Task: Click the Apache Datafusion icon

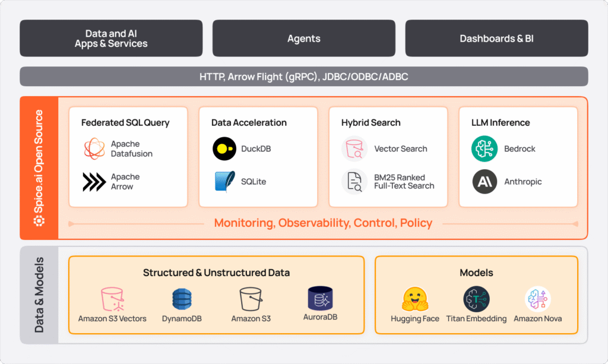Action: click(94, 148)
